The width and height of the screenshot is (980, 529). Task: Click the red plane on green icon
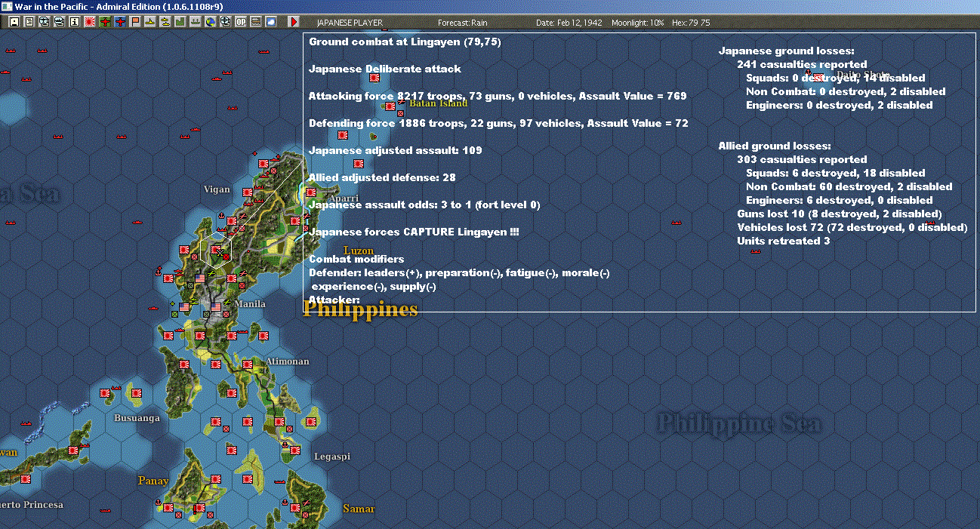tap(105, 22)
